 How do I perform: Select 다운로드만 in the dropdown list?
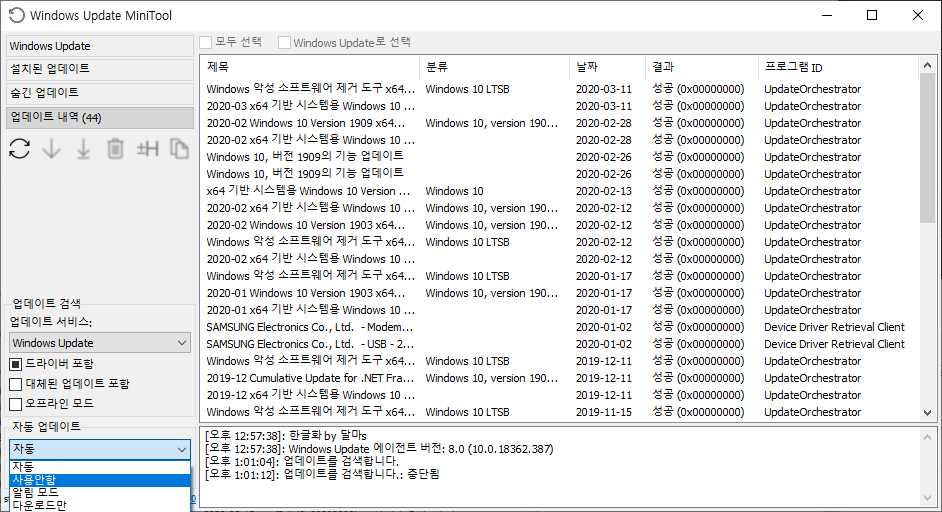100,505
